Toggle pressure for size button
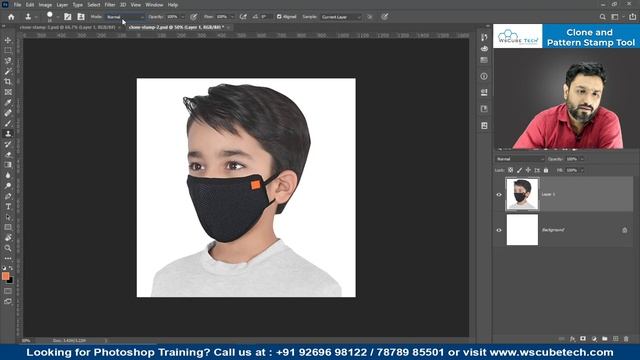The height and width of the screenshot is (360, 640). (384, 17)
